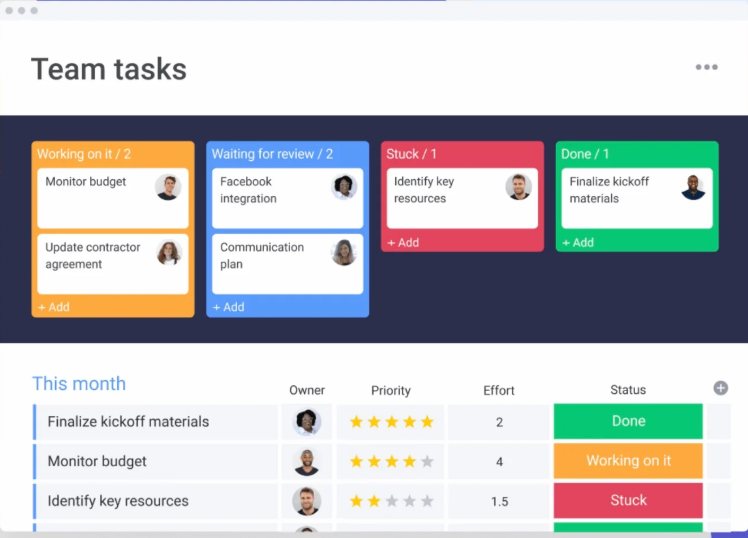Open the owner avatar on Monitor budget card
This screenshot has height=538, width=748.
click(x=168, y=187)
